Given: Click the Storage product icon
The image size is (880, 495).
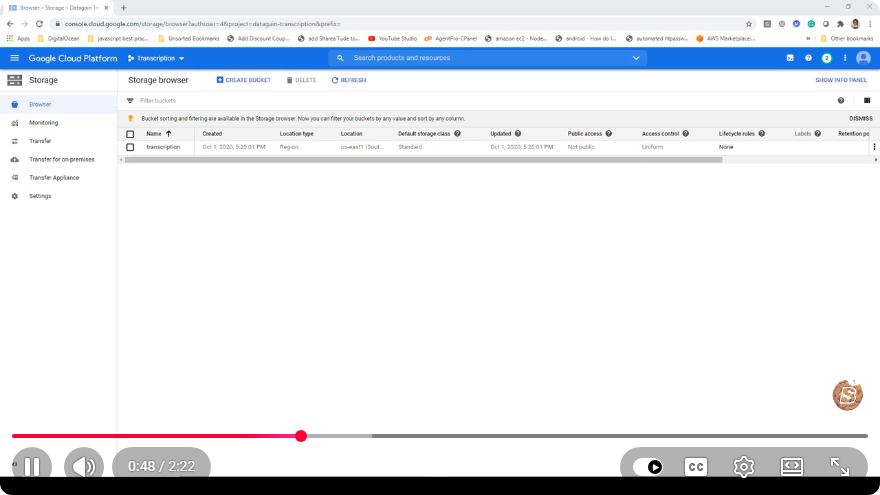Looking at the screenshot, I should 15,80.
